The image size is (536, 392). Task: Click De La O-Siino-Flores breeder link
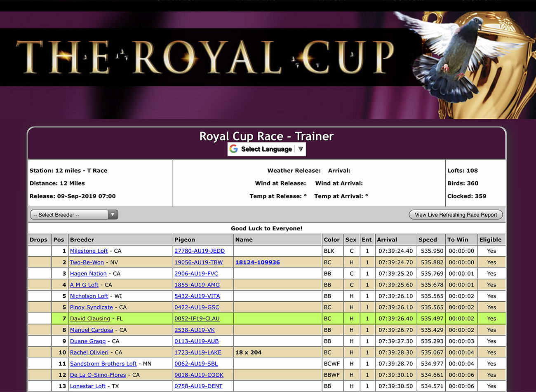coord(98,375)
